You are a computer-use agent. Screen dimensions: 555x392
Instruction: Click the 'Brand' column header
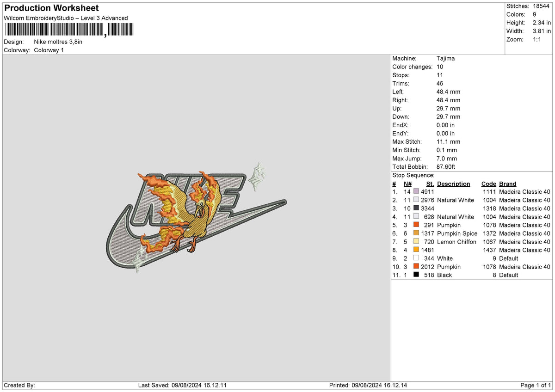click(508, 184)
